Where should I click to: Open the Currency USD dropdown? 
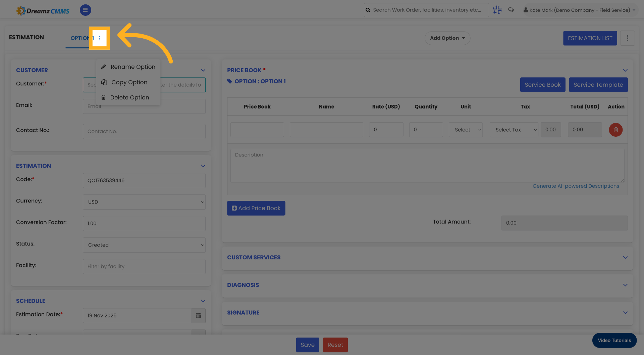click(144, 202)
